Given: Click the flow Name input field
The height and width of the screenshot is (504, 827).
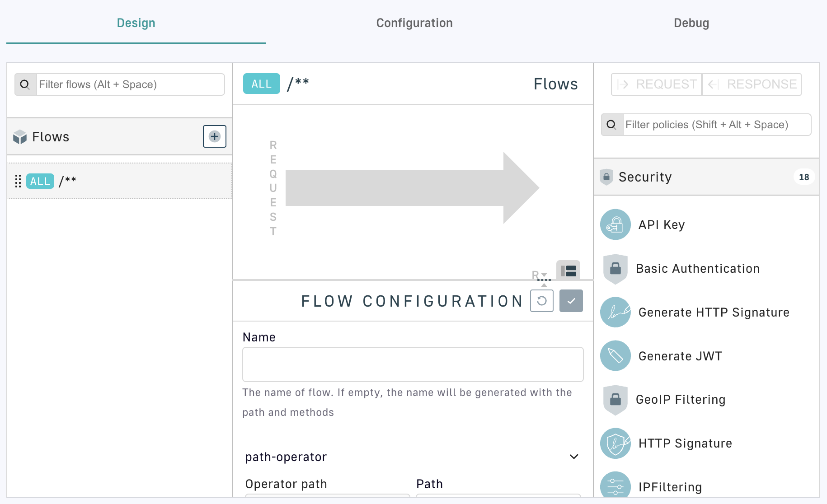Looking at the screenshot, I should pyautogui.click(x=413, y=364).
